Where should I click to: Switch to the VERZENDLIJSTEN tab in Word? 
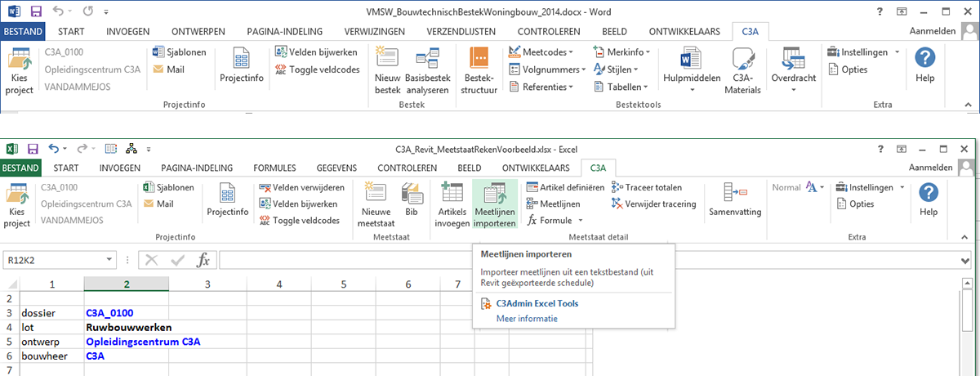point(461,31)
